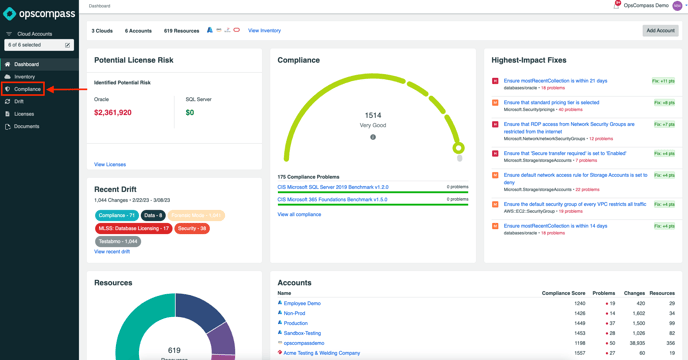
Task: Click the info icon under Very Good
Action: [373, 137]
